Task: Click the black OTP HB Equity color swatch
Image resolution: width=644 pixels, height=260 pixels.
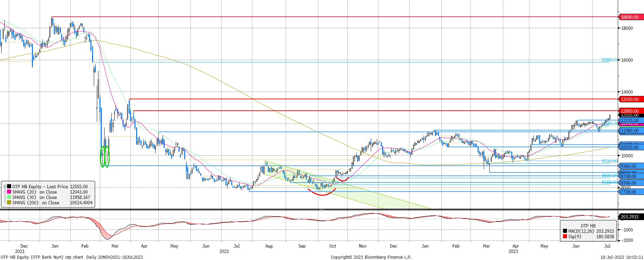Action: pos(9,187)
